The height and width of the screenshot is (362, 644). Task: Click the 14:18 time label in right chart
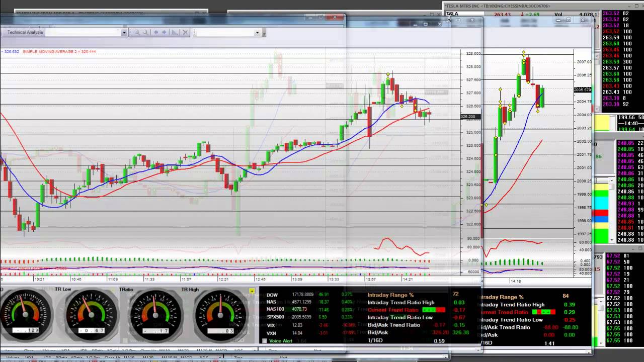[516, 281]
